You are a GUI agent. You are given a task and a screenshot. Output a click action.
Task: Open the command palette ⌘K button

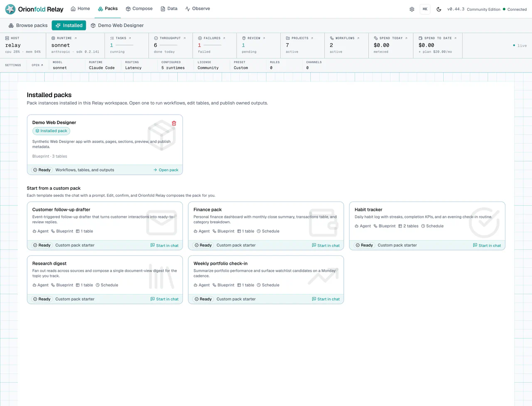[x=425, y=9]
